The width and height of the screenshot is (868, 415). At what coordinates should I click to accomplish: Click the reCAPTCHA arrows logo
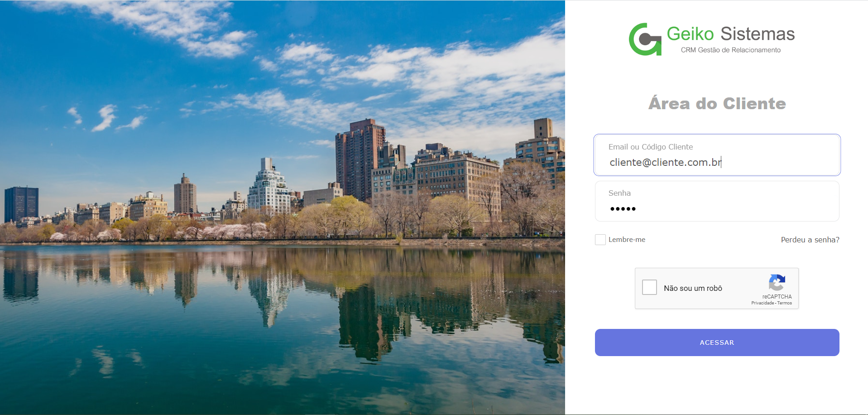click(x=777, y=282)
